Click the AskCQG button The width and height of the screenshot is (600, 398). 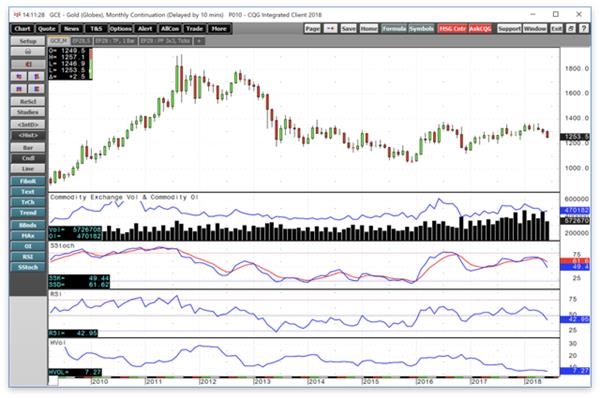coord(480,29)
